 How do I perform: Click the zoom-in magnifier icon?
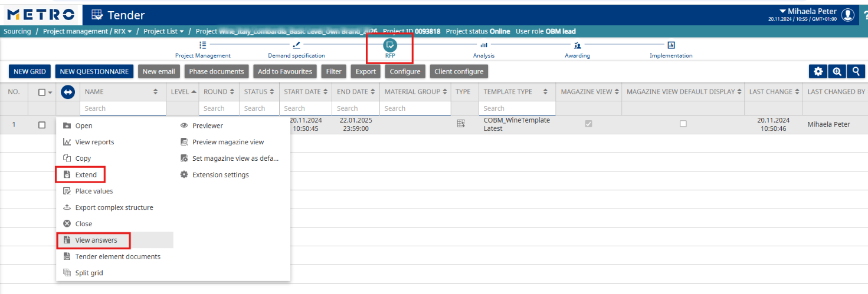[837, 71]
